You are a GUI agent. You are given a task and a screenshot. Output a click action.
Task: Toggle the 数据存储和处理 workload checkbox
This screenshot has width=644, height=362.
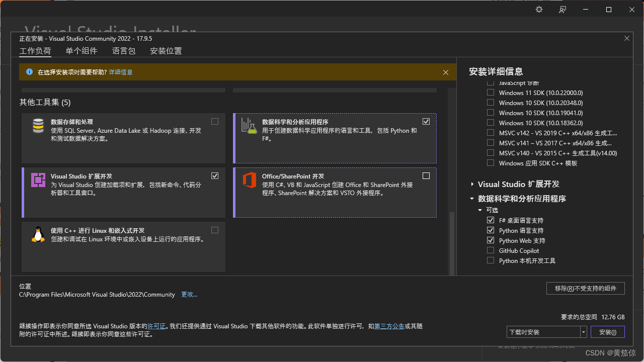pos(215,121)
